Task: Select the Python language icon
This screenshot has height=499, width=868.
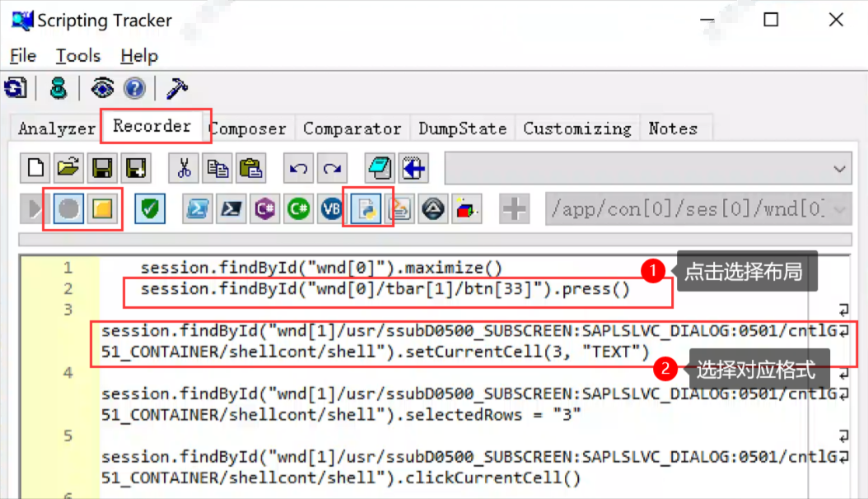Action: (x=366, y=209)
